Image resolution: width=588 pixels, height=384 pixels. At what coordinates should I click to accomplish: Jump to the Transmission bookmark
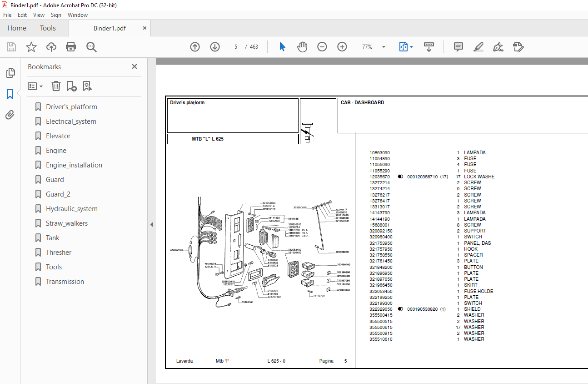(65, 282)
